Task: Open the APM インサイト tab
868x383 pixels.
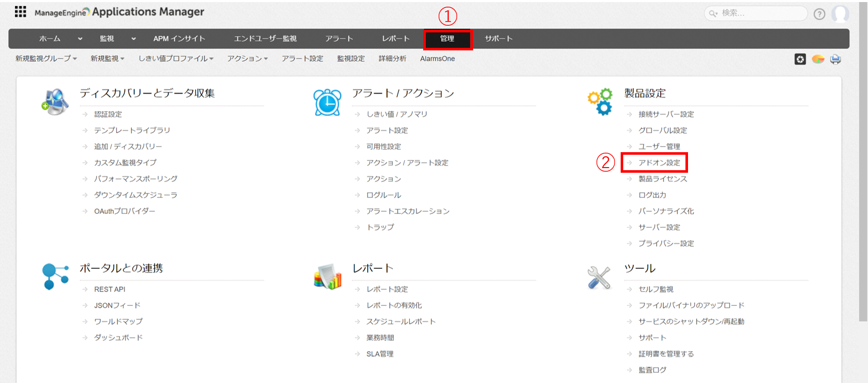Action: click(x=179, y=39)
